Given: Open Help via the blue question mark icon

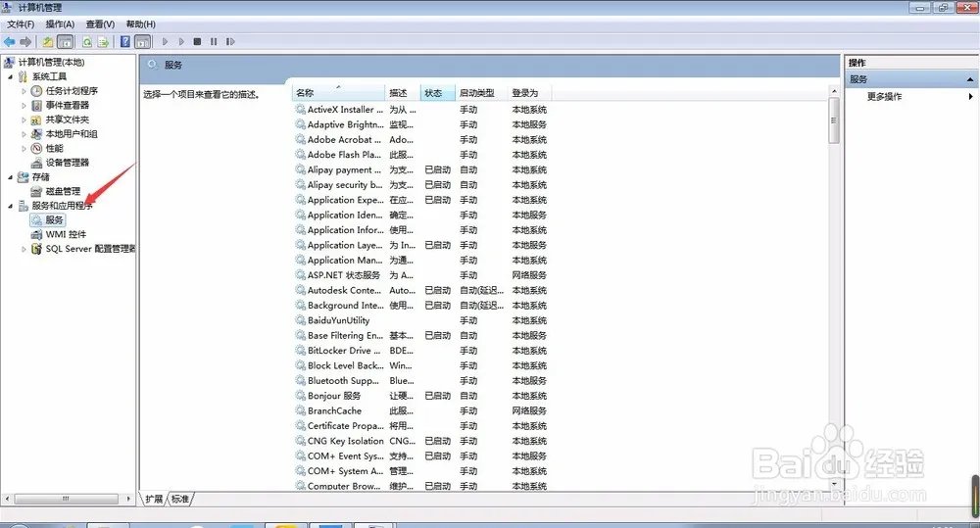Looking at the screenshot, I should point(125,42).
